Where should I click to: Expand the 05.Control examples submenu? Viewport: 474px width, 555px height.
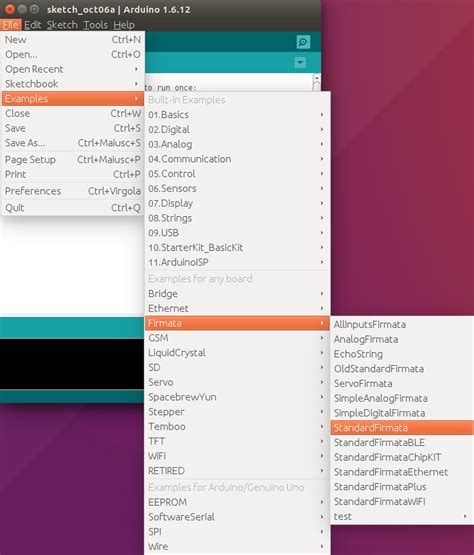[x=237, y=174]
